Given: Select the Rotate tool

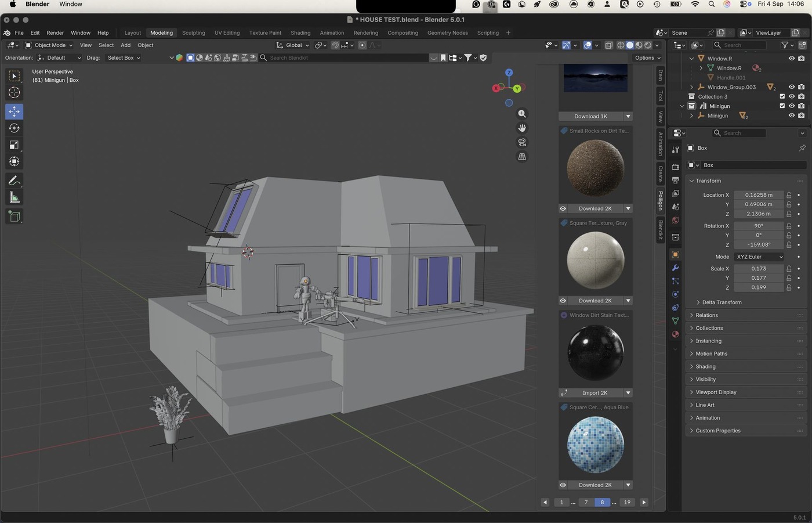Looking at the screenshot, I should click(x=14, y=128).
